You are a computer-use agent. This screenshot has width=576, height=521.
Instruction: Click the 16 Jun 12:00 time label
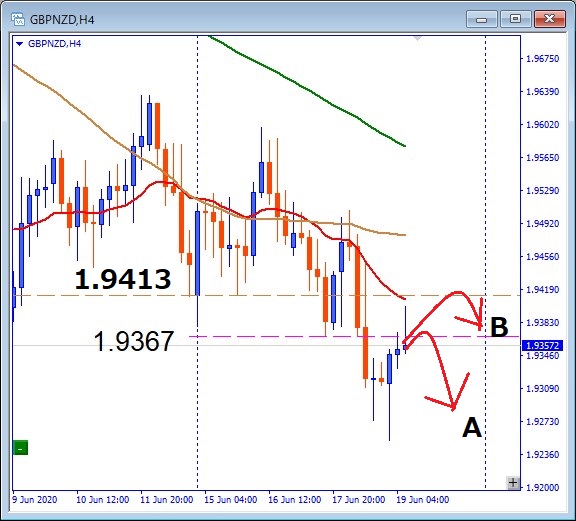[295, 500]
